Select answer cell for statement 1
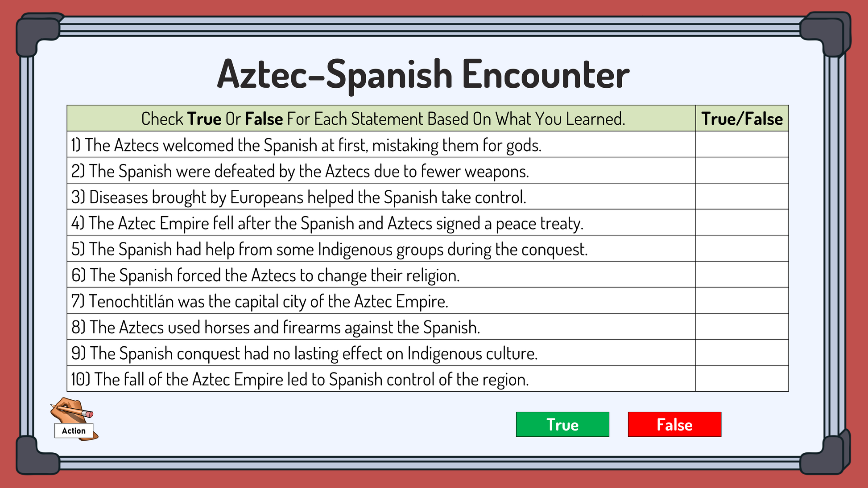Viewport: 868px width, 488px height. (742, 144)
